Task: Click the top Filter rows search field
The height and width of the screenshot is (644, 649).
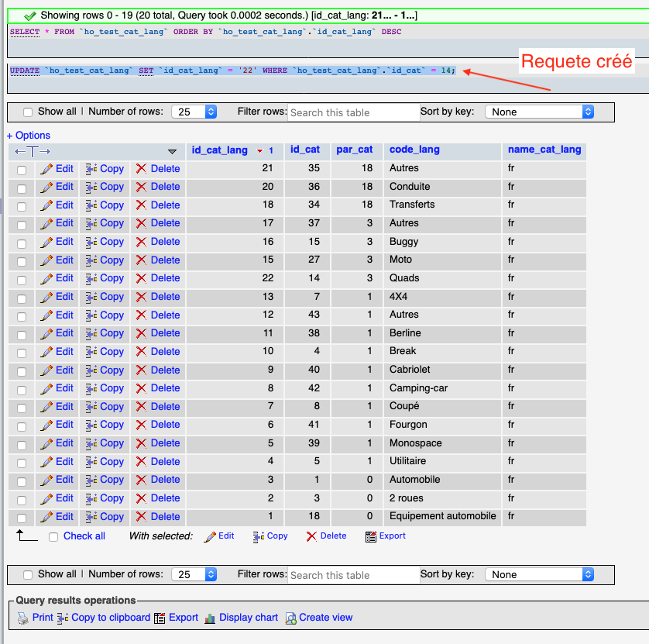Action: coord(353,112)
